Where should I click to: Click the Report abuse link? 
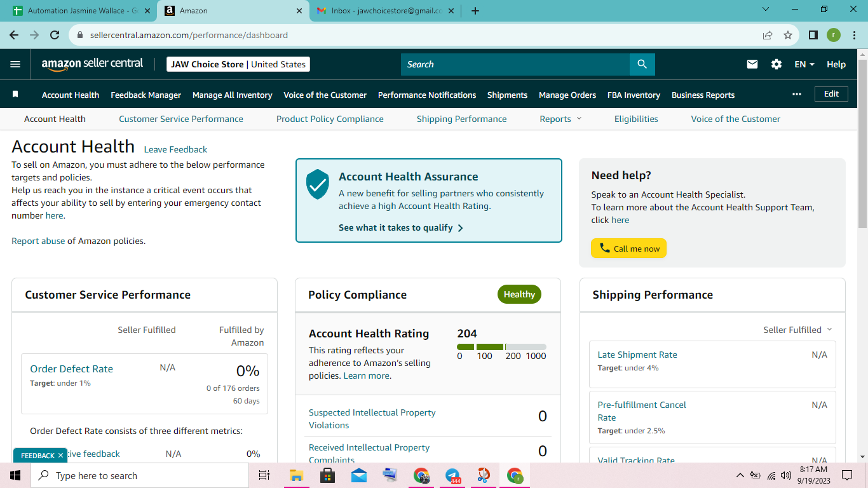coord(38,241)
